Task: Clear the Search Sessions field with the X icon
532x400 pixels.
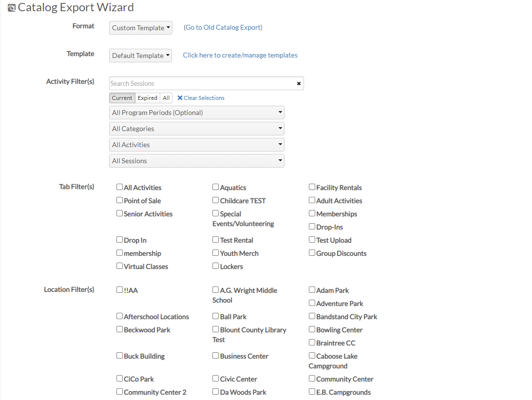Action: [x=299, y=83]
